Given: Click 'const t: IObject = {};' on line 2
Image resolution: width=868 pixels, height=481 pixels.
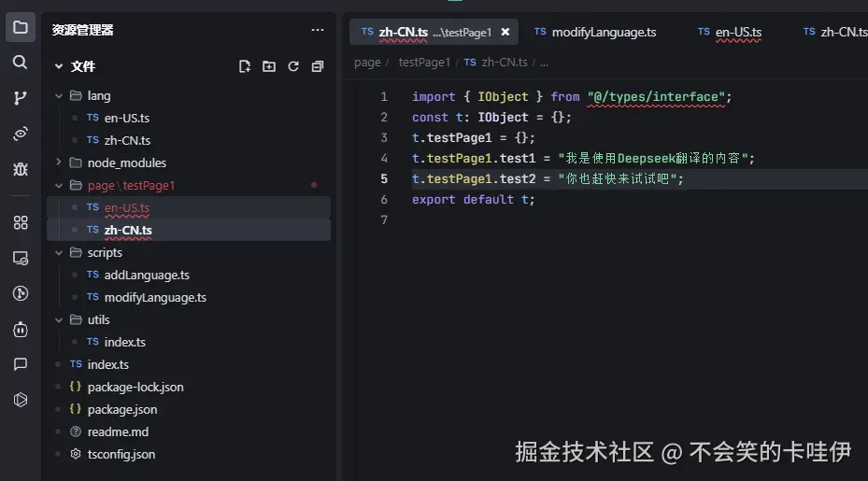Looking at the screenshot, I should point(491,118).
